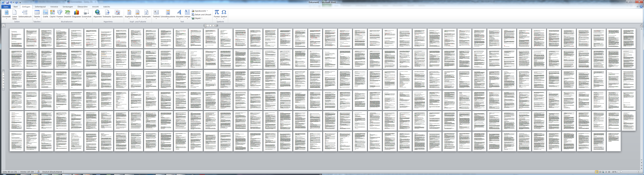Screen dimensions: 644x175
Task: Open the Überprüfen ribbon tab
Action: point(82,7)
